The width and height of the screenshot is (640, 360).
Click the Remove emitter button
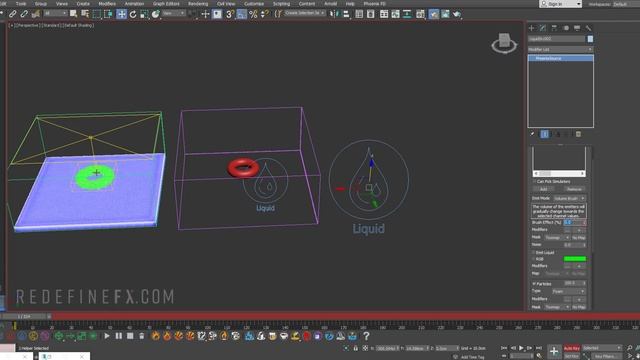(574, 189)
